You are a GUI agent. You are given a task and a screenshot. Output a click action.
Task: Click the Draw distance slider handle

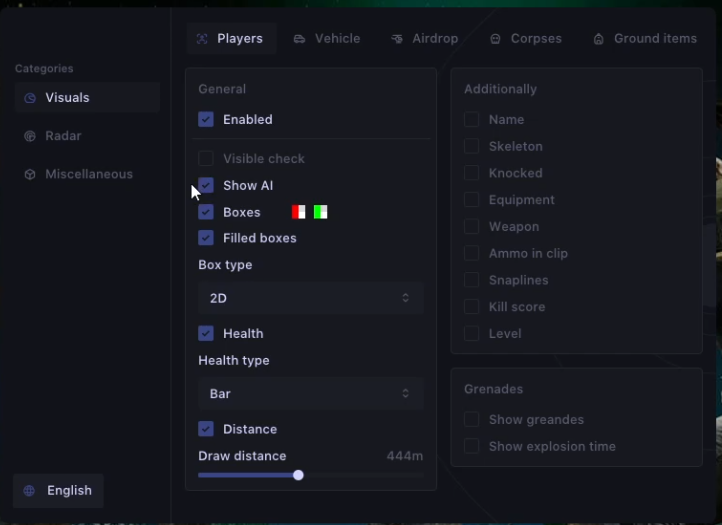click(298, 475)
